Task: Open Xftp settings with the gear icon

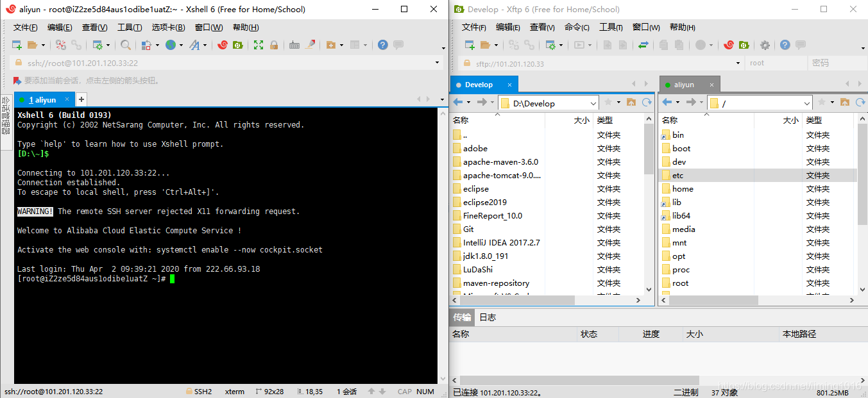Action: tap(765, 45)
